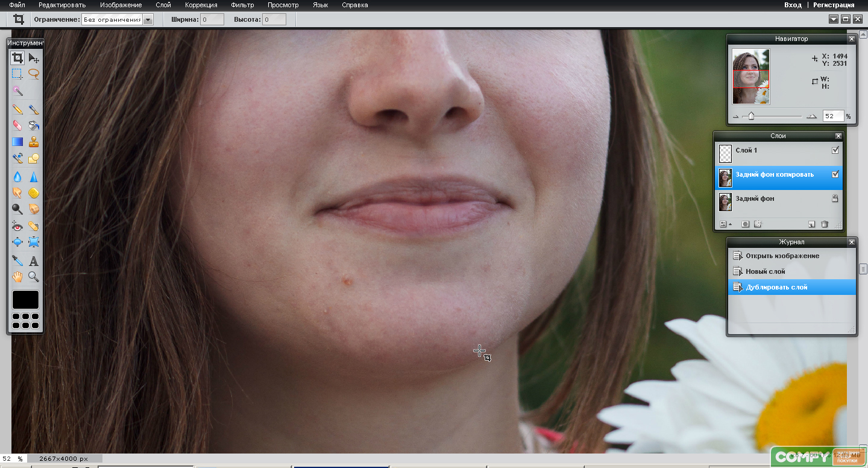
Task: Open the Файл menu
Action: point(17,5)
